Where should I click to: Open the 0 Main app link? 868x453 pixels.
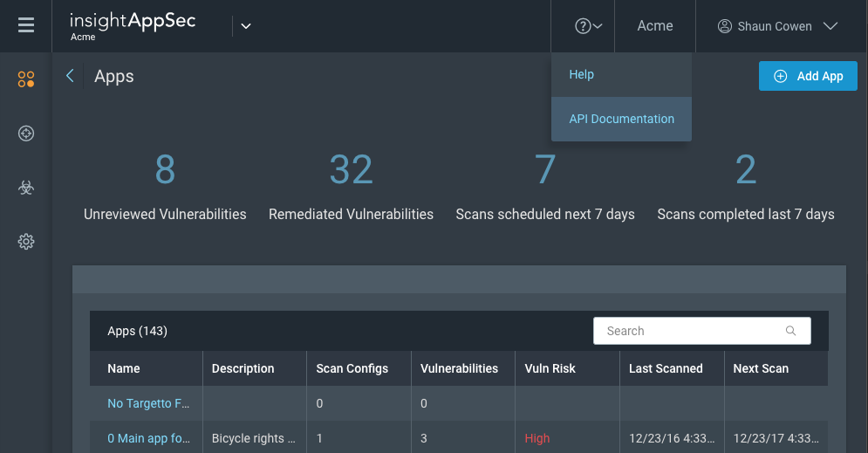(148, 438)
